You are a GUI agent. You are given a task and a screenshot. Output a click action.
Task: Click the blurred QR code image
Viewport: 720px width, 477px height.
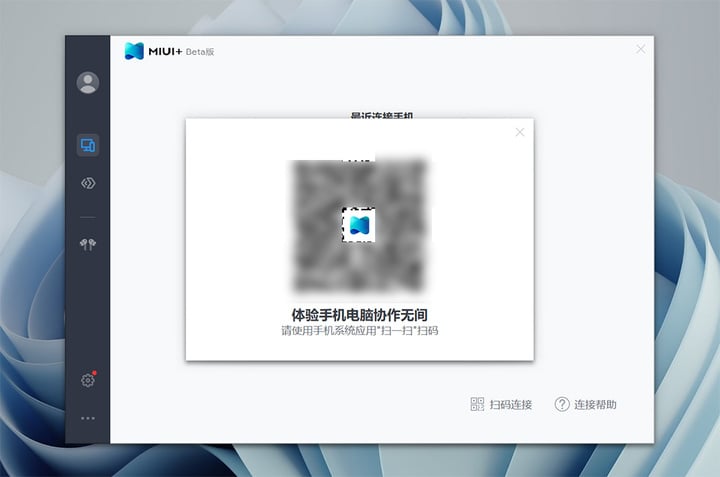(359, 225)
